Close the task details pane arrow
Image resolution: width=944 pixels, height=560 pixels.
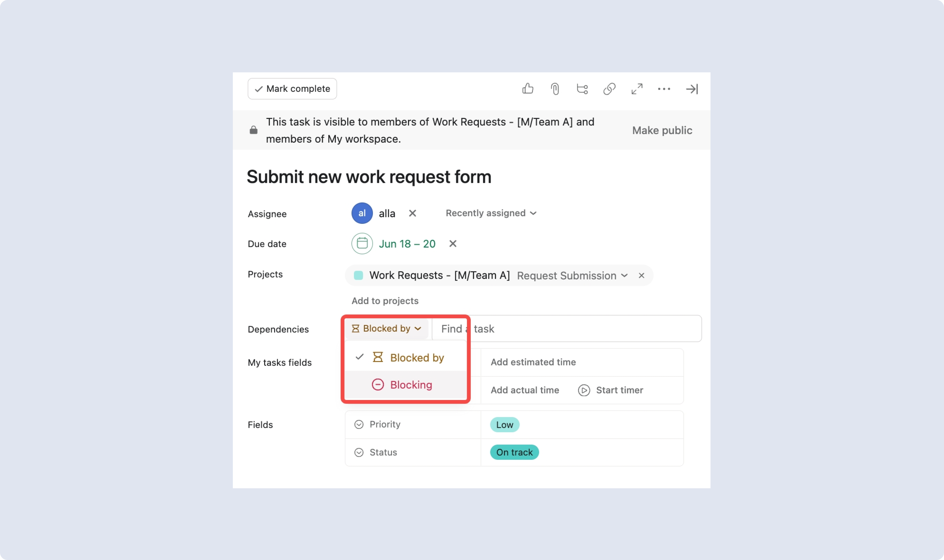(692, 89)
